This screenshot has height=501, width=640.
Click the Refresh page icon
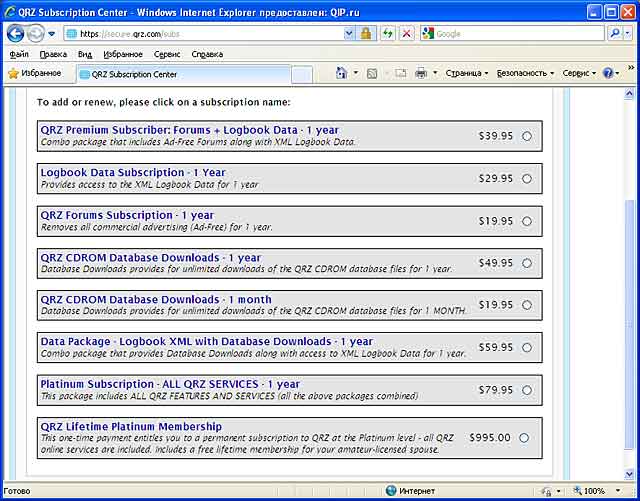(388, 33)
